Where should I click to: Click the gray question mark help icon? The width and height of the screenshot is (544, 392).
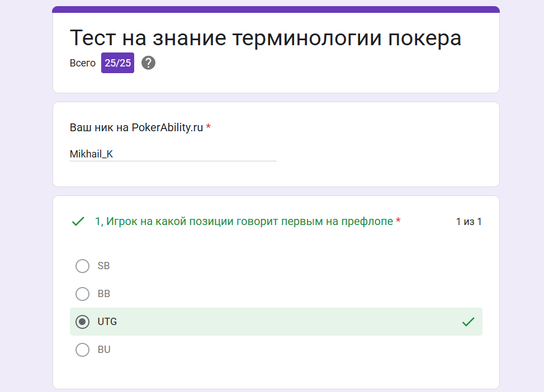coord(148,63)
